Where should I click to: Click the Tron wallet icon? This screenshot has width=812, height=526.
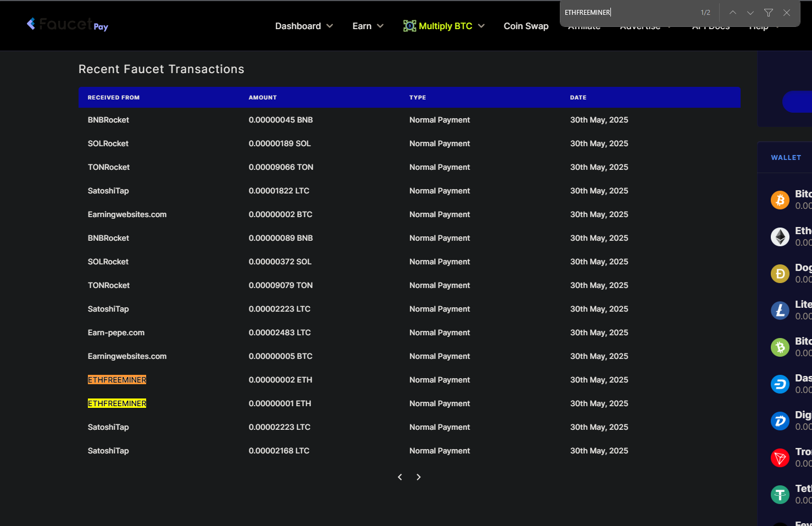pos(780,458)
